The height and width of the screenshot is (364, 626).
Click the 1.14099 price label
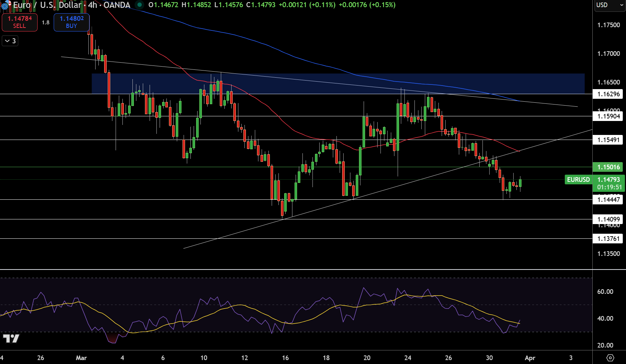pos(608,219)
